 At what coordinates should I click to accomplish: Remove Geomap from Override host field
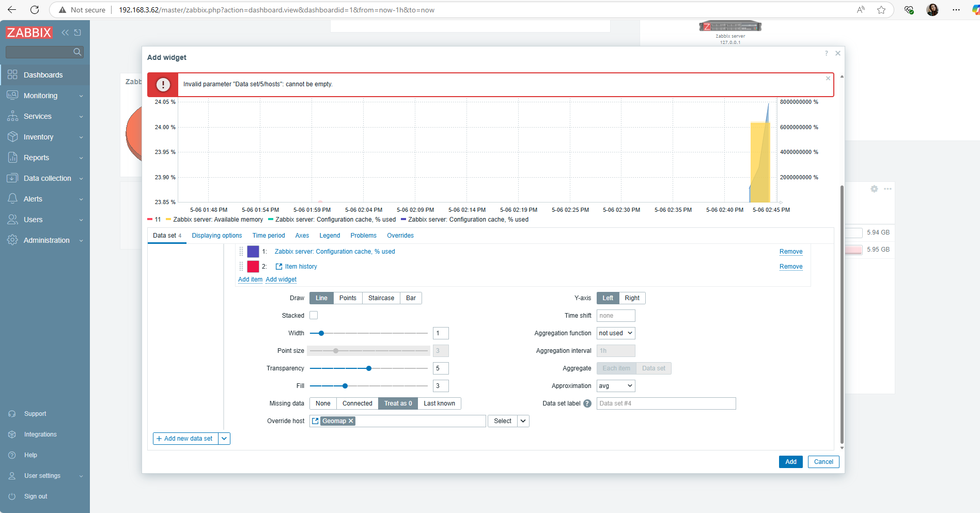(351, 421)
